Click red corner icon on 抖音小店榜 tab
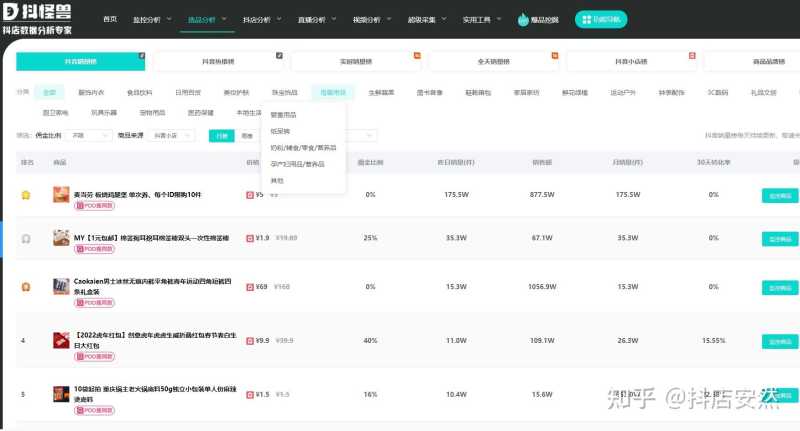 [692, 56]
